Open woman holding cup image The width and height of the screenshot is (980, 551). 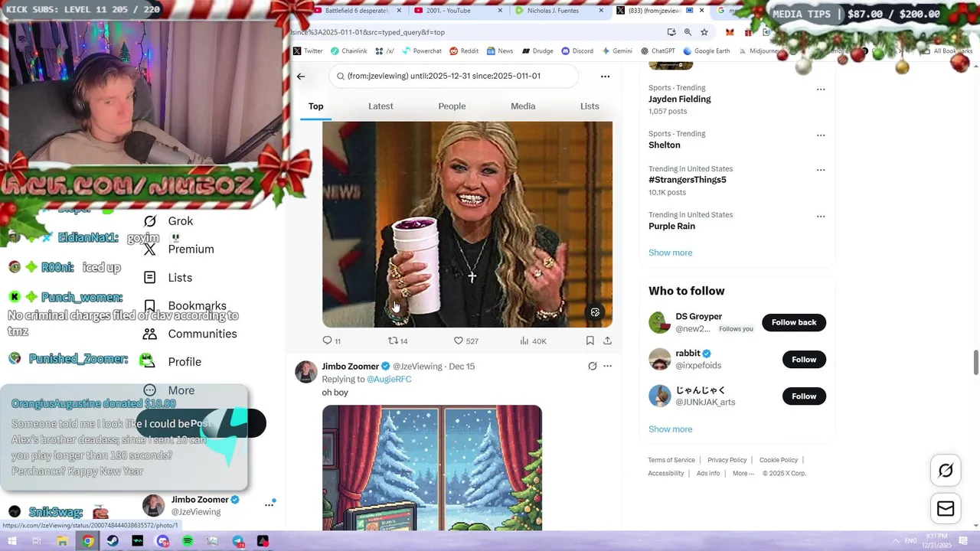pos(467,224)
